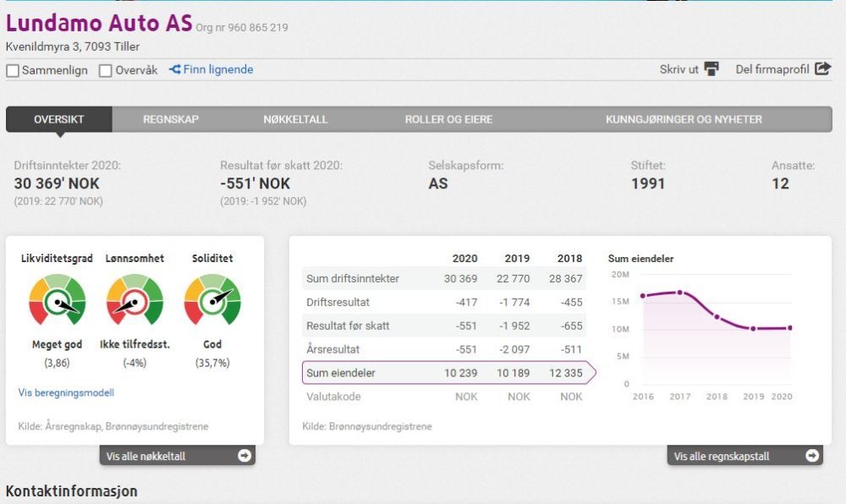Click the printer icon next to Skriv ut
The width and height of the screenshot is (846, 504).
coord(711,69)
